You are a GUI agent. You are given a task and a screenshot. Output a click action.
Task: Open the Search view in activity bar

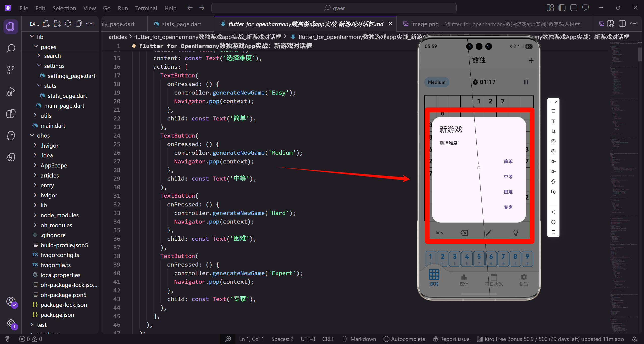pyautogui.click(x=11, y=48)
